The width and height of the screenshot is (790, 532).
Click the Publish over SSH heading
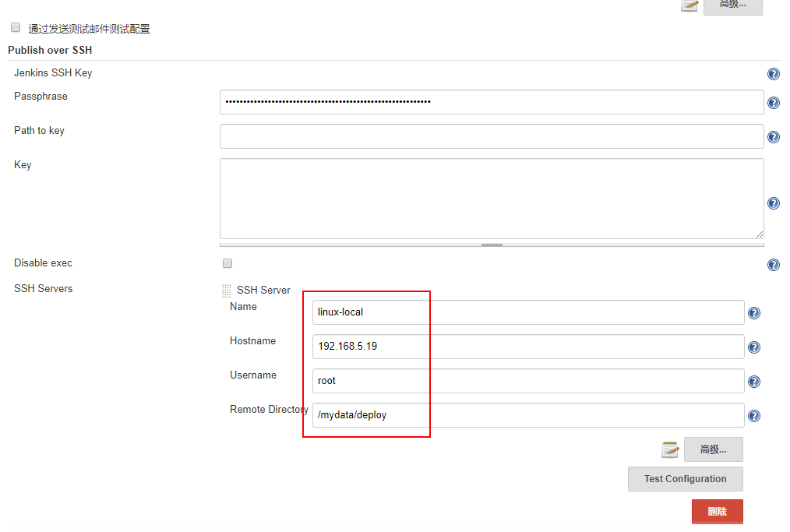(50, 50)
